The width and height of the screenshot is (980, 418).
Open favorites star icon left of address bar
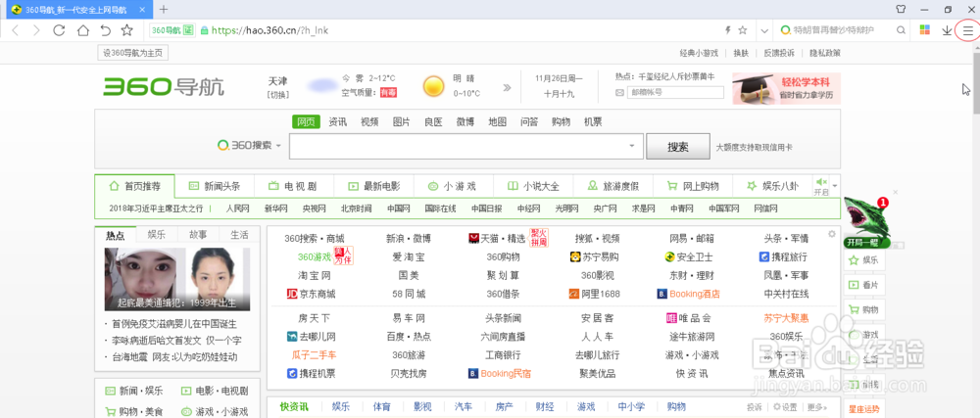click(126, 30)
